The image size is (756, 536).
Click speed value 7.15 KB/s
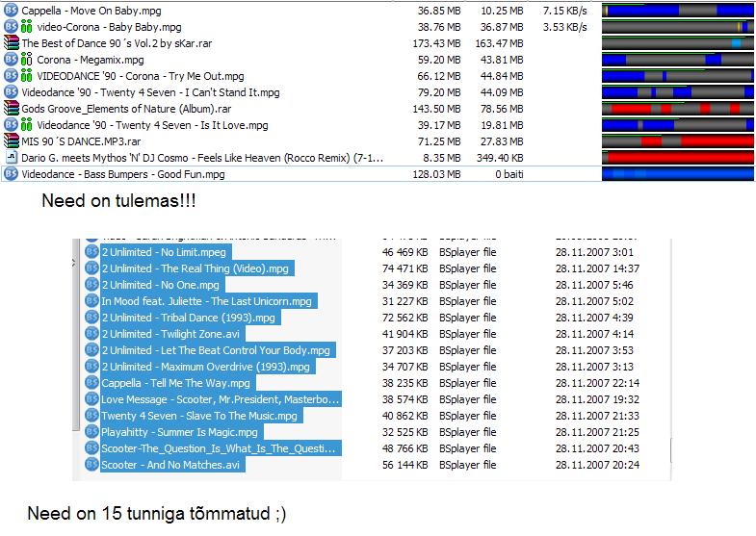coord(565,11)
